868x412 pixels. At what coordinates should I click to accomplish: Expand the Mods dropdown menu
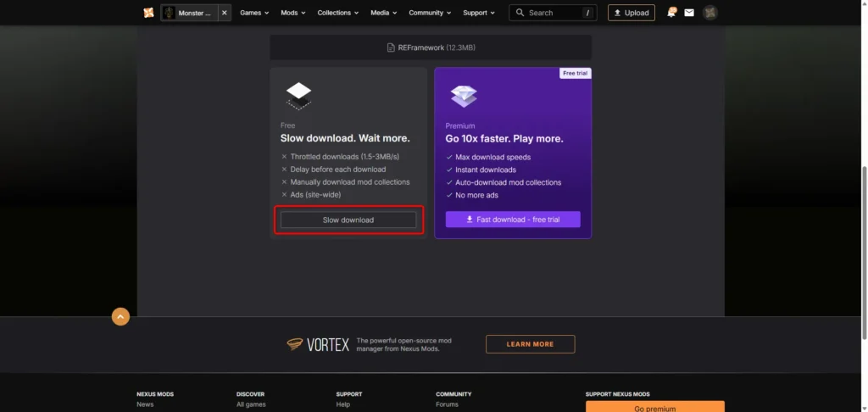click(x=293, y=13)
